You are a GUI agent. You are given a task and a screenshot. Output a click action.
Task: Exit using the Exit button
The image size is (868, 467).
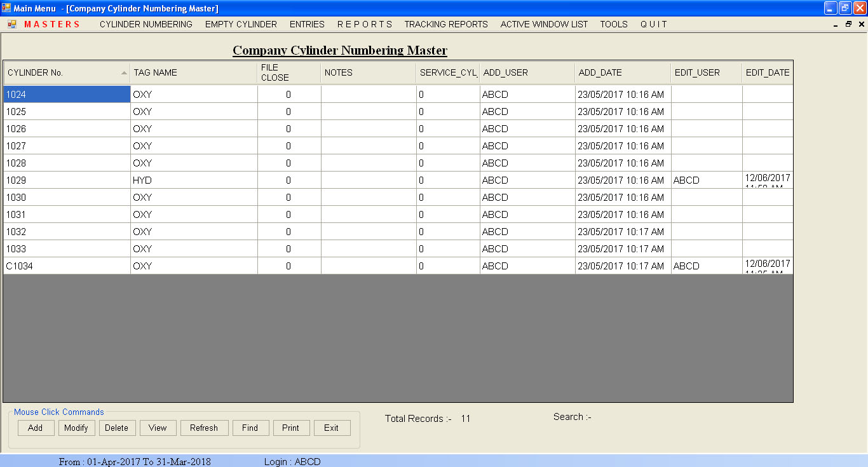[332, 428]
